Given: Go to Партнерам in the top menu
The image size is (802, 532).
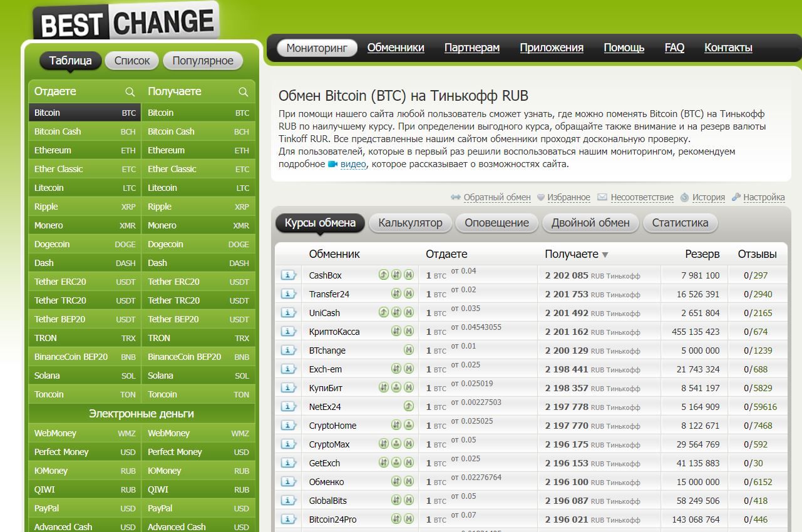Looking at the screenshot, I should 472,48.
